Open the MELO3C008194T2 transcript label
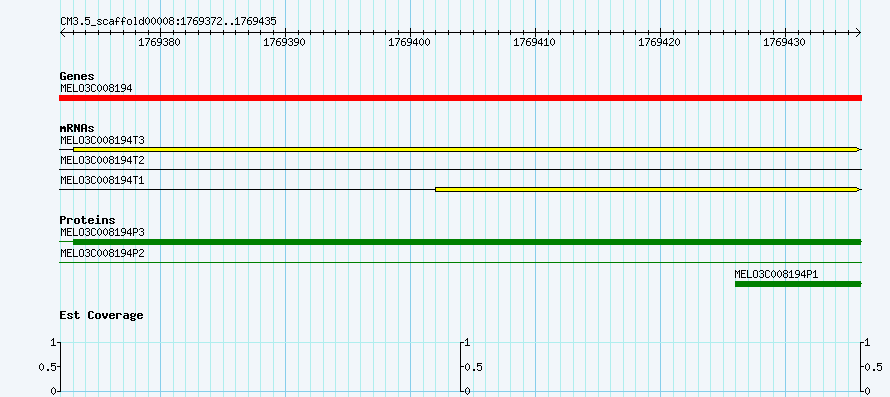 pos(102,160)
